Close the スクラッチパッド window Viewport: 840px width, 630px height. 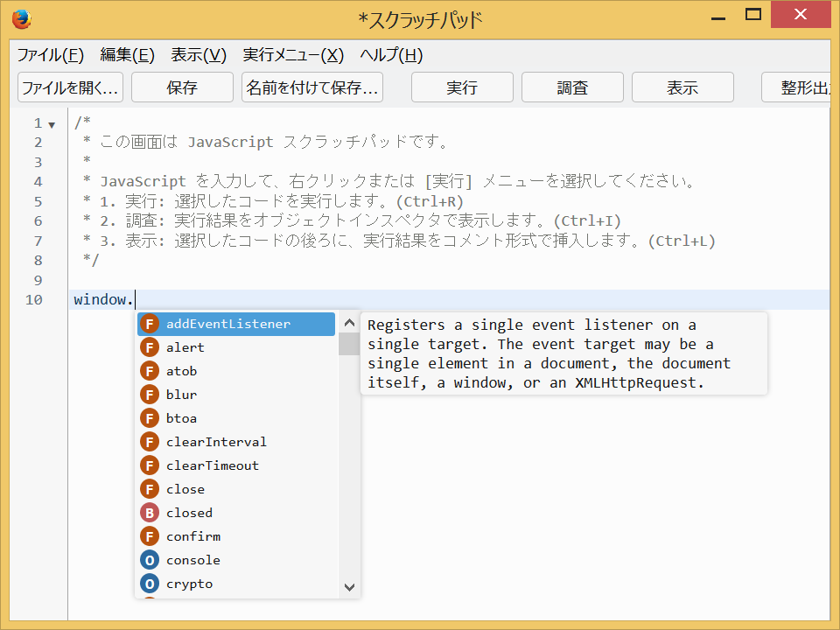click(x=801, y=15)
